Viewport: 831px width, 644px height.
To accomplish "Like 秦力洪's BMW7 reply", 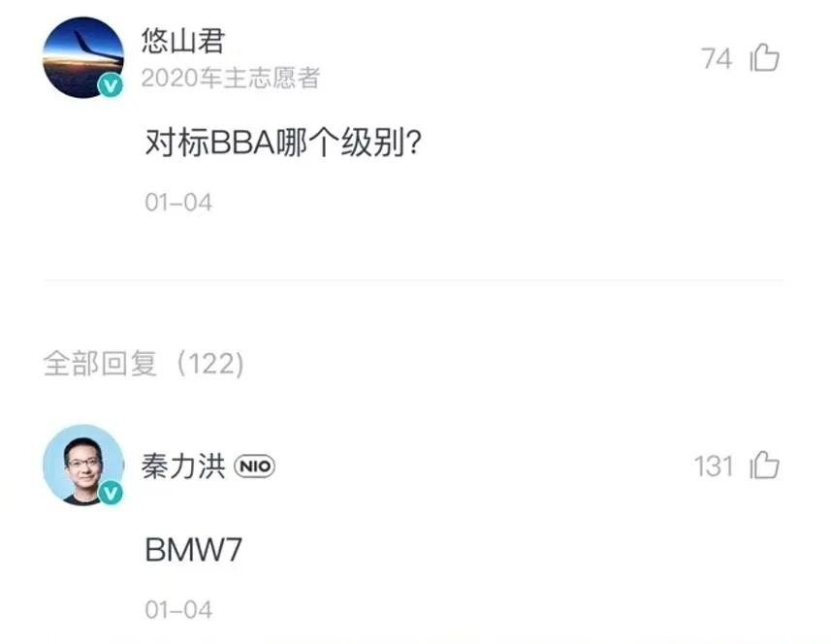I will [764, 466].
